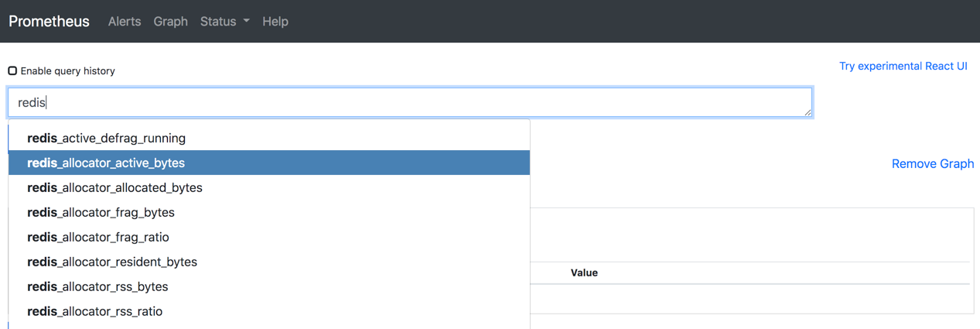Select the redis_active_defrag_running suggestion
This screenshot has width=980, height=329.
tap(269, 138)
